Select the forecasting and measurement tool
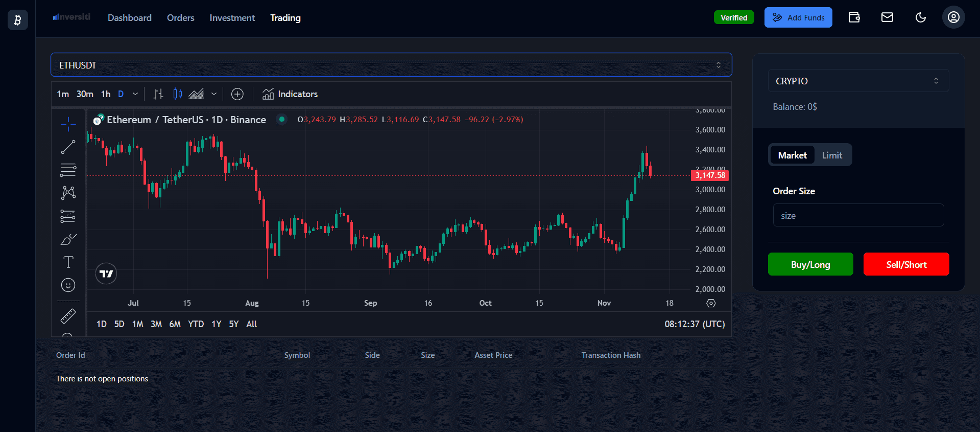Screen dimensions: 980x432 [x=68, y=216]
